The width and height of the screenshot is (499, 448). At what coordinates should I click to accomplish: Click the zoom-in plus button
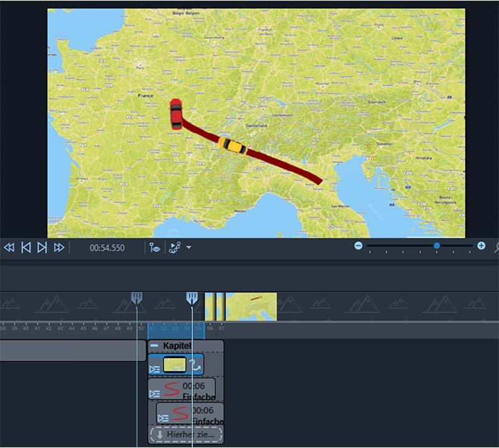pyautogui.click(x=481, y=246)
